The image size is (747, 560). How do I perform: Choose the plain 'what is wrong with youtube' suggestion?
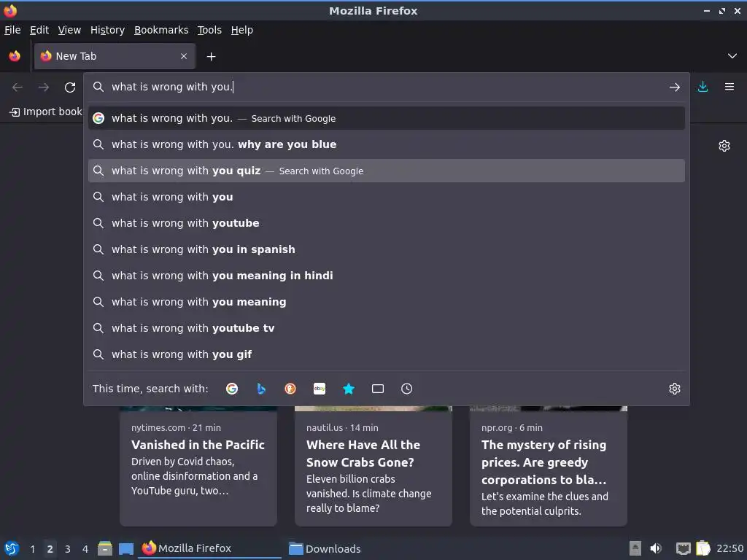(x=387, y=223)
